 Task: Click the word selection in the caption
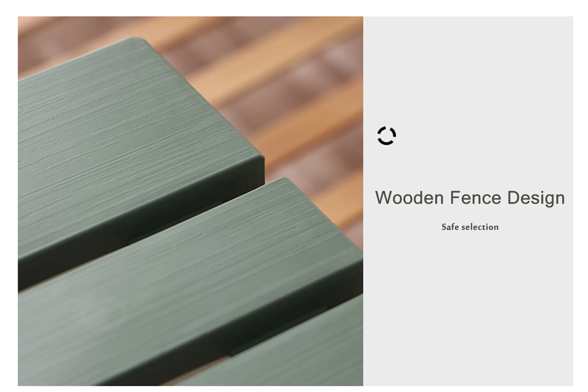coord(480,227)
